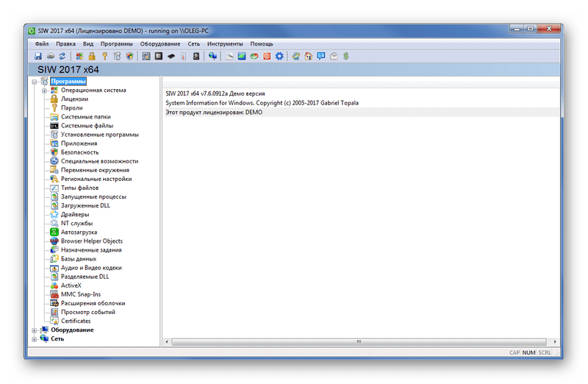Select Базы данных in the tree
Screen dimensions: 588x384
tap(79, 259)
